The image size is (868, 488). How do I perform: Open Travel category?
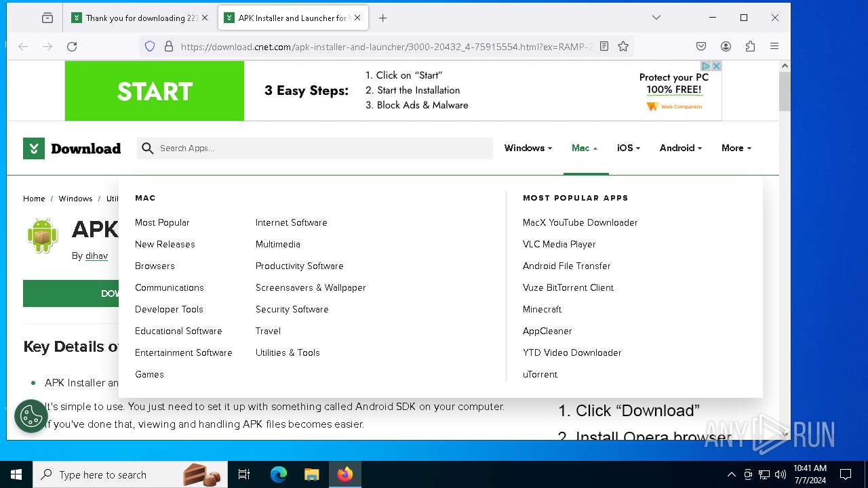point(268,331)
